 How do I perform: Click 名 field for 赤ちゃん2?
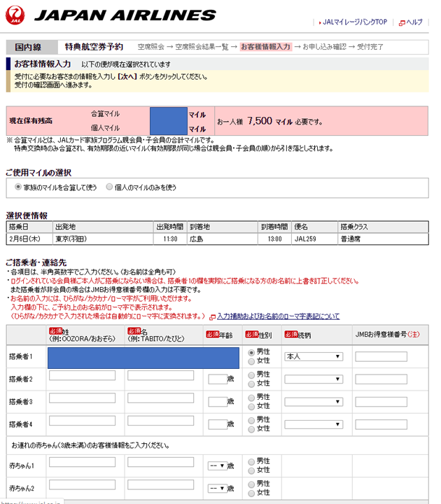(161, 484)
